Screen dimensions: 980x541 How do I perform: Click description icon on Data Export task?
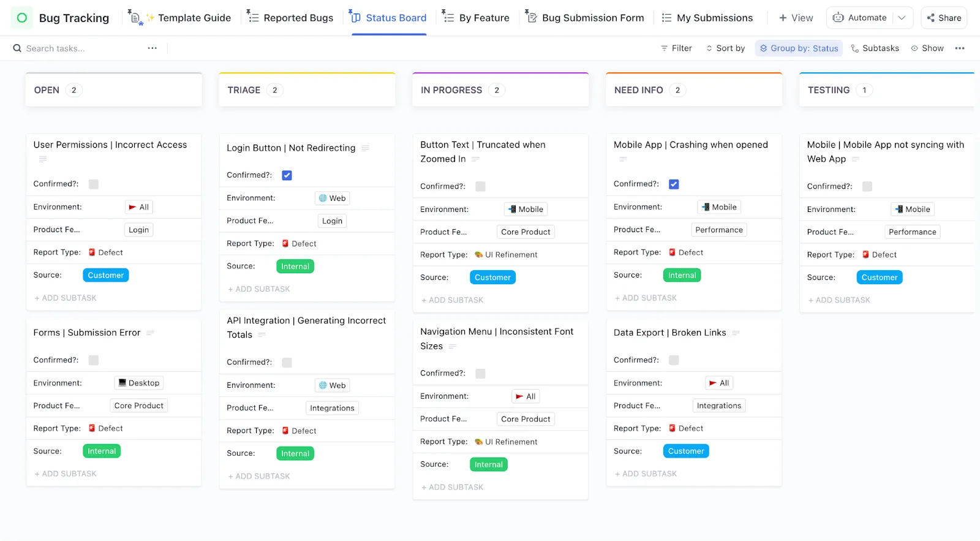[x=736, y=333]
